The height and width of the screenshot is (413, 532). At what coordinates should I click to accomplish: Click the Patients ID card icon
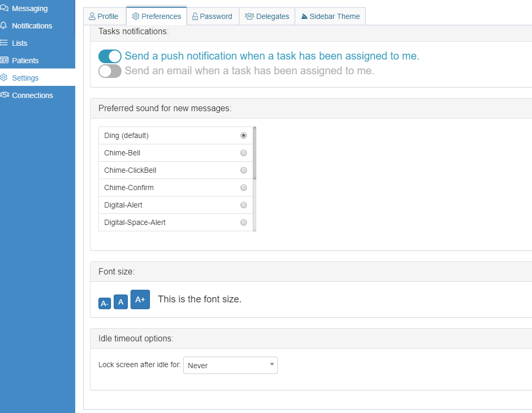pyautogui.click(x=4, y=61)
